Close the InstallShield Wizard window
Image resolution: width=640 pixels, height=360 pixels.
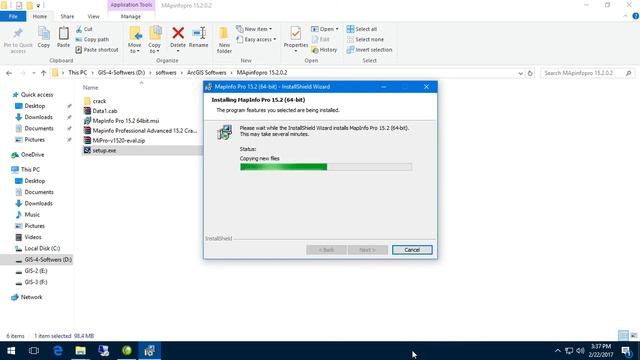point(426,87)
